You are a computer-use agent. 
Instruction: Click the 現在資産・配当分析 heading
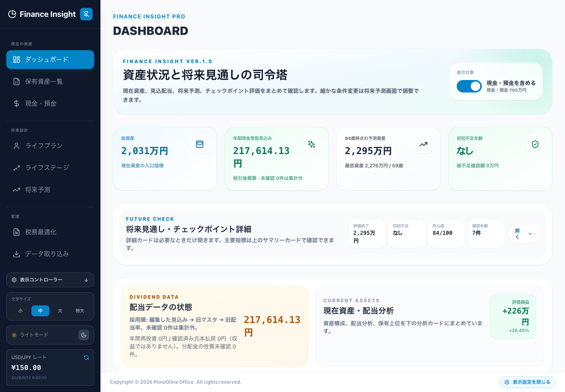359,311
